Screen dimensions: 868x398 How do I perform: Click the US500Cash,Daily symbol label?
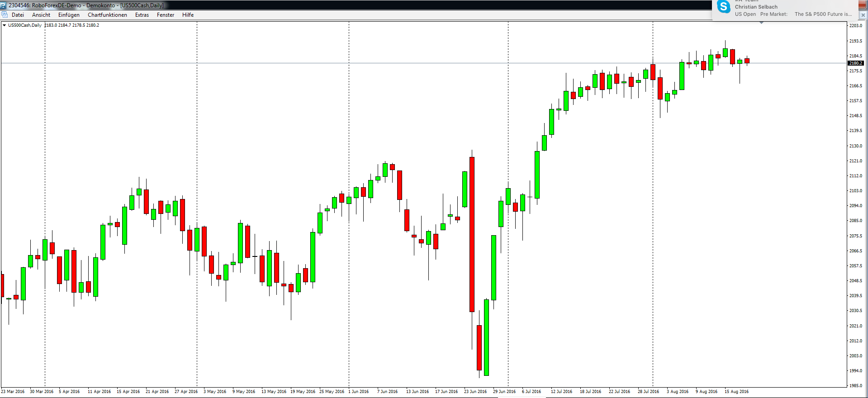pos(25,25)
